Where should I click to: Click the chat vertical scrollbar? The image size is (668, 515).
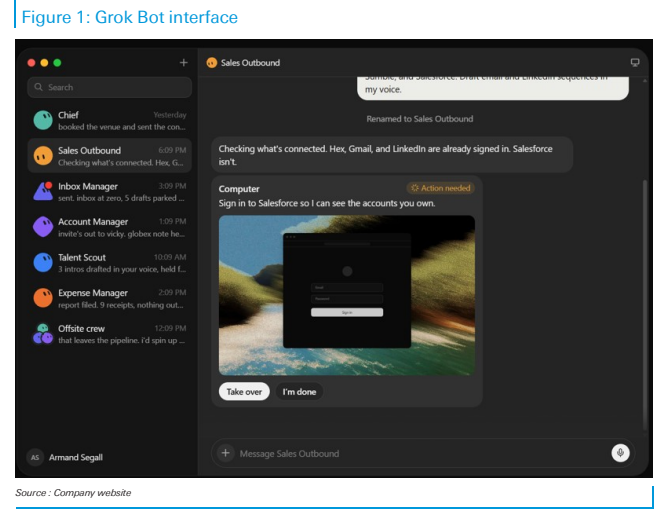[645, 305]
